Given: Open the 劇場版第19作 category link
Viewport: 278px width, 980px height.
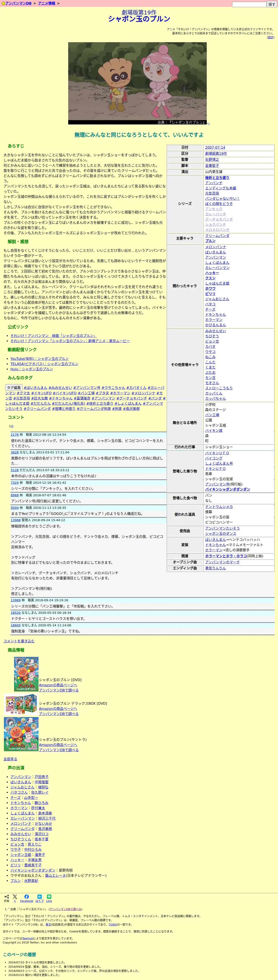Looking at the screenshot, I should [x=216, y=154].
